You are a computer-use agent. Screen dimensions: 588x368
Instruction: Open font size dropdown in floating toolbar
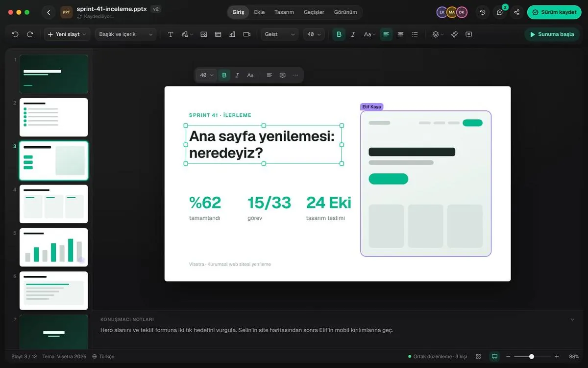[x=206, y=75]
